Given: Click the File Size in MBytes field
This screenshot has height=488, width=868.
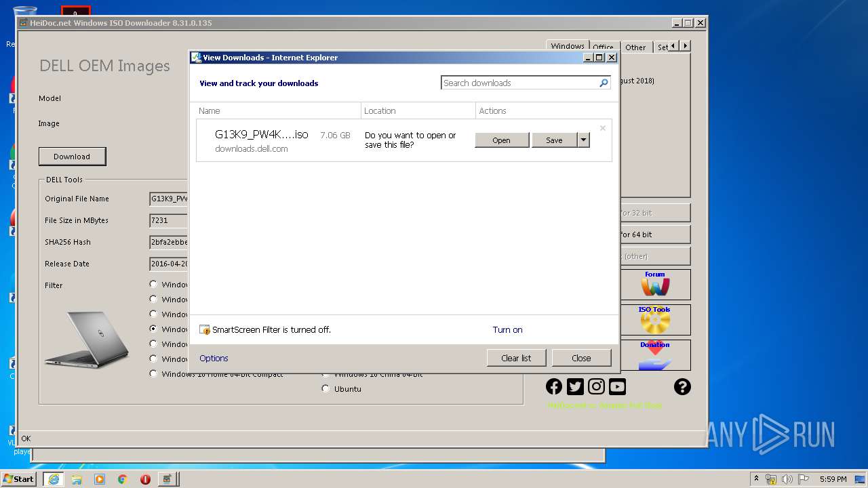Looking at the screenshot, I should (169, 220).
